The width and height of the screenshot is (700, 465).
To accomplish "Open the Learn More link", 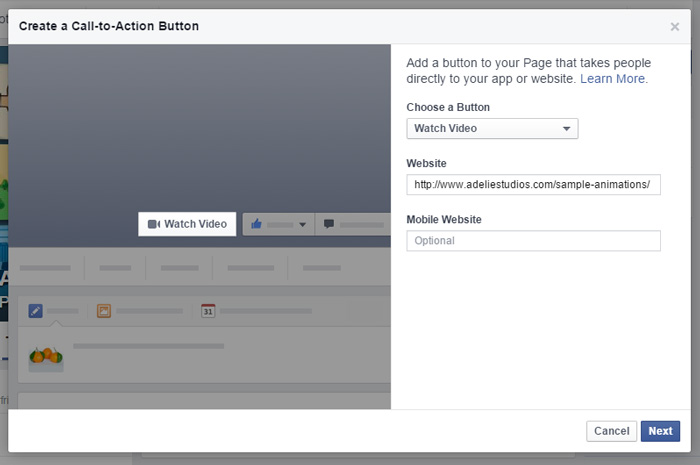I will [x=612, y=79].
